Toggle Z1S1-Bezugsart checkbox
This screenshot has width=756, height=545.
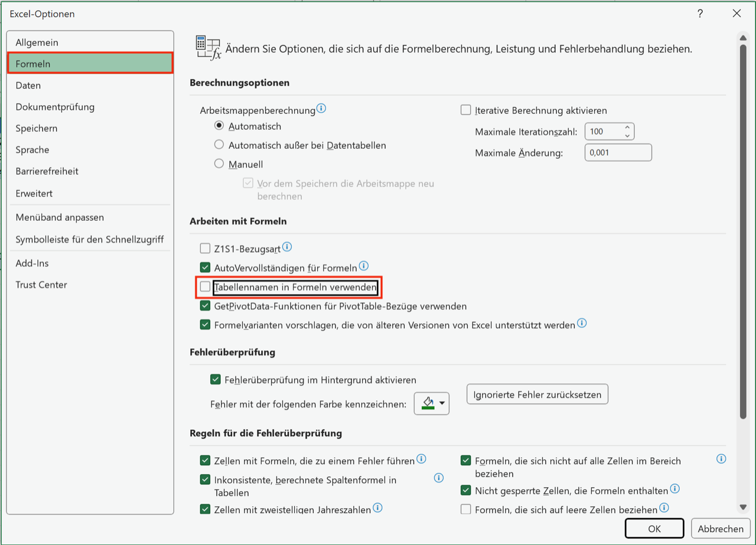(205, 249)
